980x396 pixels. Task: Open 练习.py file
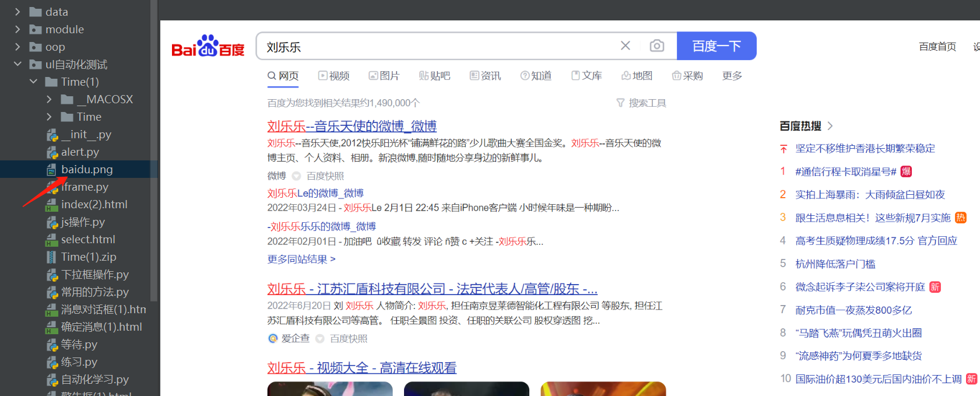tap(72, 362)
